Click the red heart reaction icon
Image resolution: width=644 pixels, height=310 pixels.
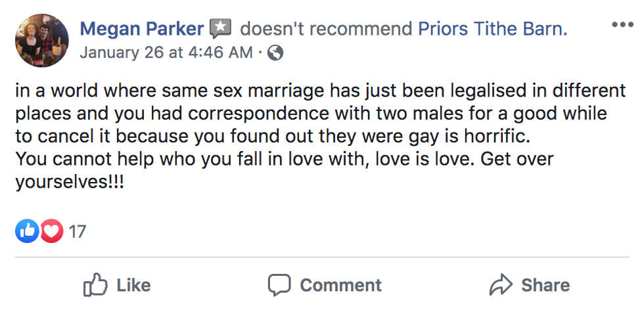[51, 231]
